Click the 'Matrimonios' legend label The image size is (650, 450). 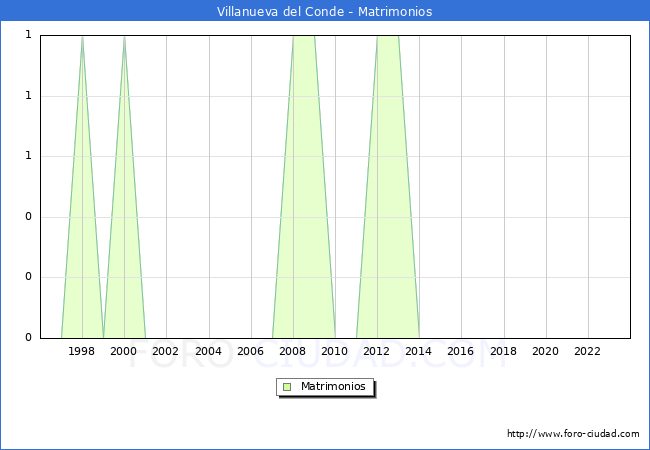point(333,386)
